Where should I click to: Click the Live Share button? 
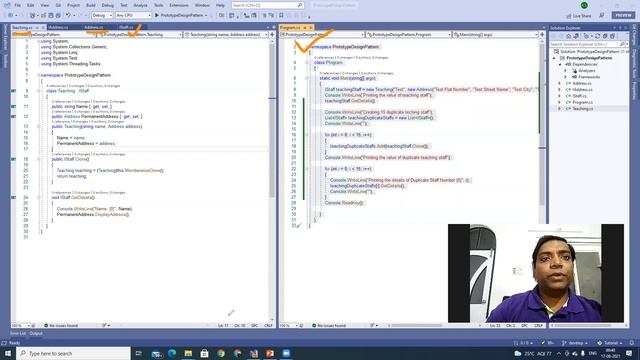tap(579, 16)
